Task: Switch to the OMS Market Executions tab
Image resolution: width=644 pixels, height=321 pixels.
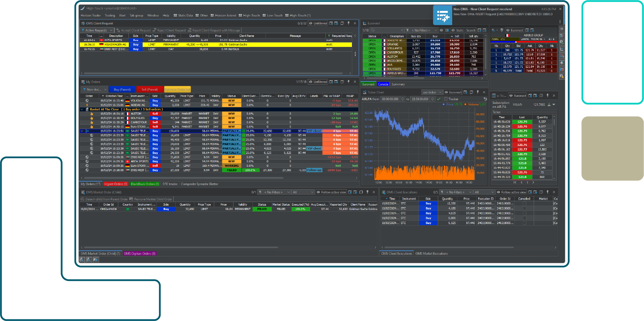Action: pos(431,253)
